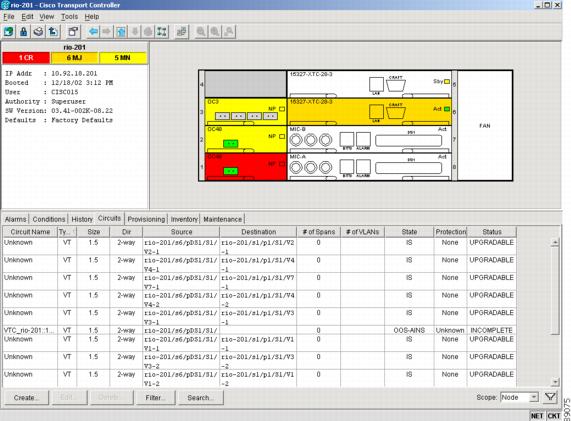Click the disabled Edit... button

tap(70, 397)
